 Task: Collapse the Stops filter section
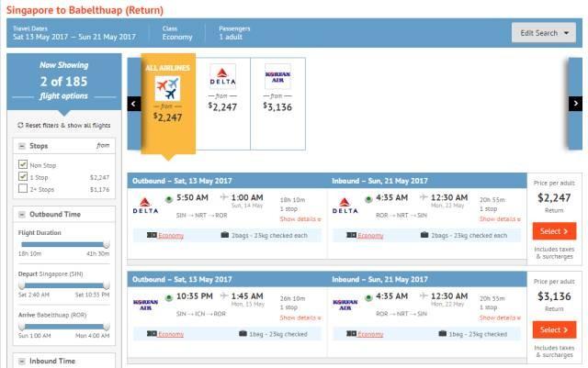click(22, 146)
